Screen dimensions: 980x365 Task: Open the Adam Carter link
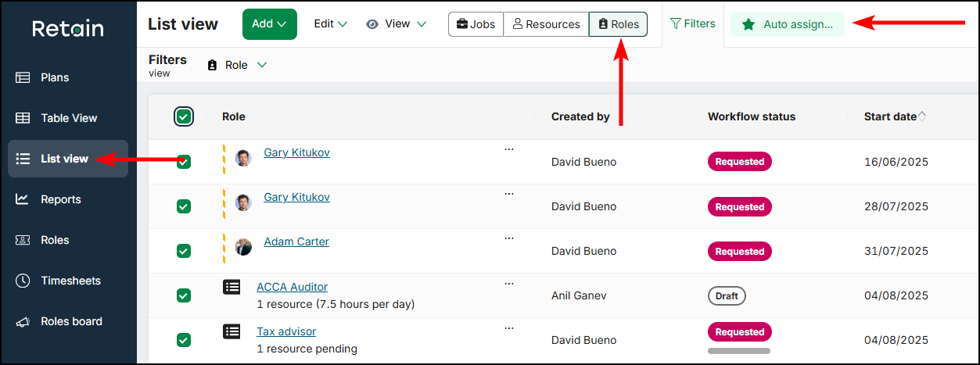pos(296,242)
